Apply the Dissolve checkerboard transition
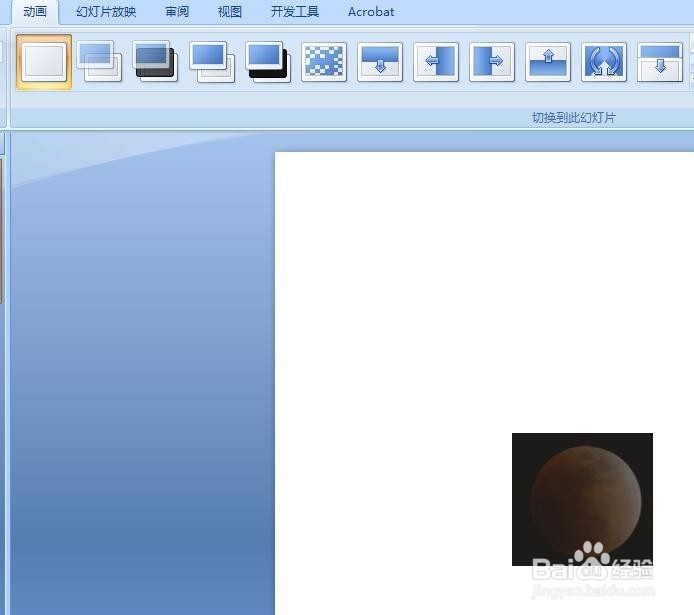The height and width of the screenshot is (615, 694). 324,62
